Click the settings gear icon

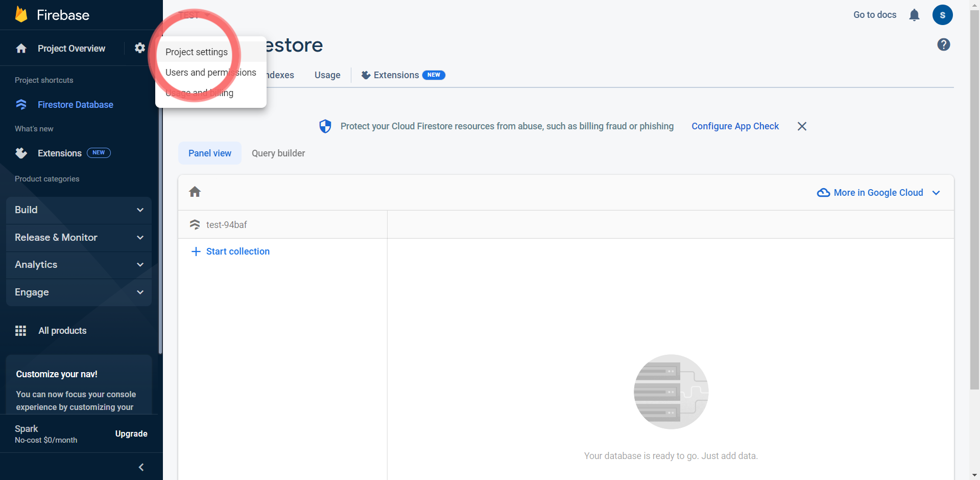[140, 48]
